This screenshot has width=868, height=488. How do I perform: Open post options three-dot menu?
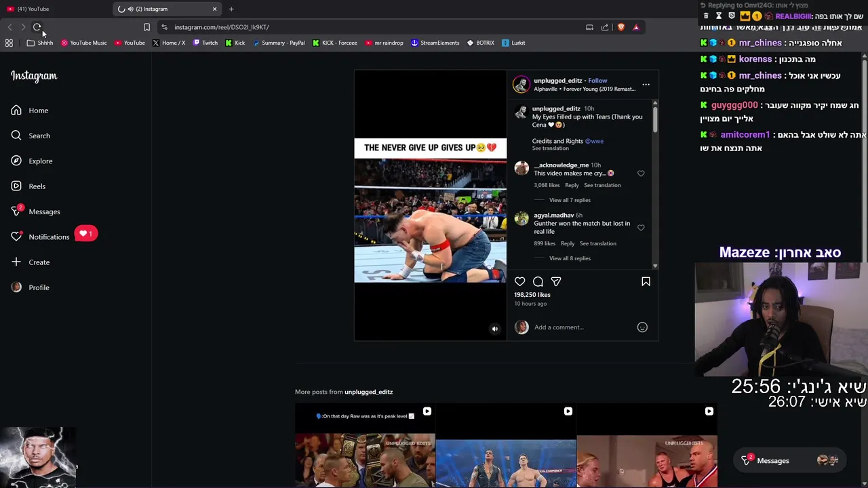pyautogui.click(x=646, y=85)
